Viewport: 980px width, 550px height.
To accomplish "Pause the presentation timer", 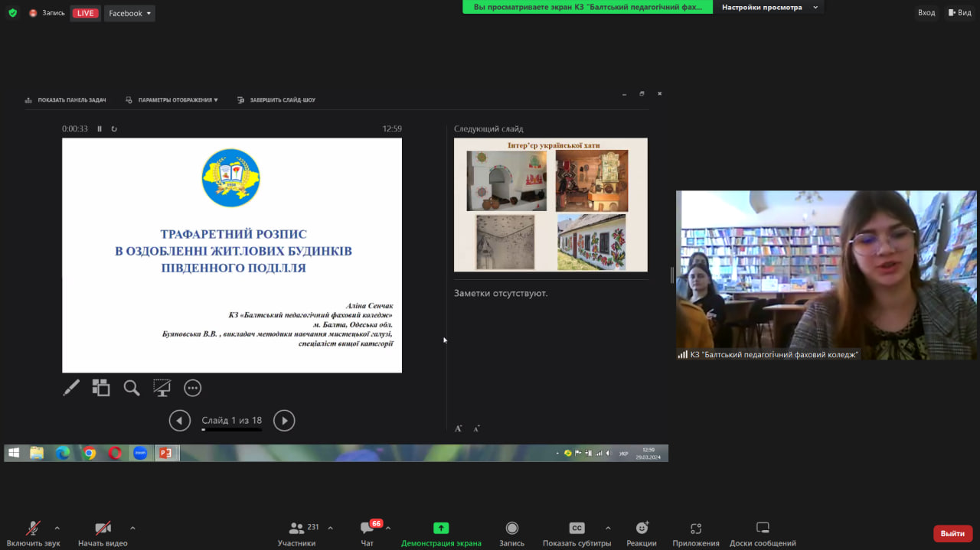I will click(x=100, y=129).
